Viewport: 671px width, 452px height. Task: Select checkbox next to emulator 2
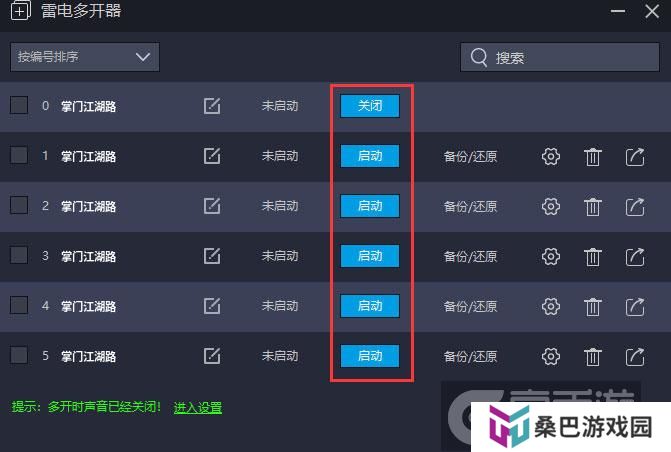coord(19,205)
